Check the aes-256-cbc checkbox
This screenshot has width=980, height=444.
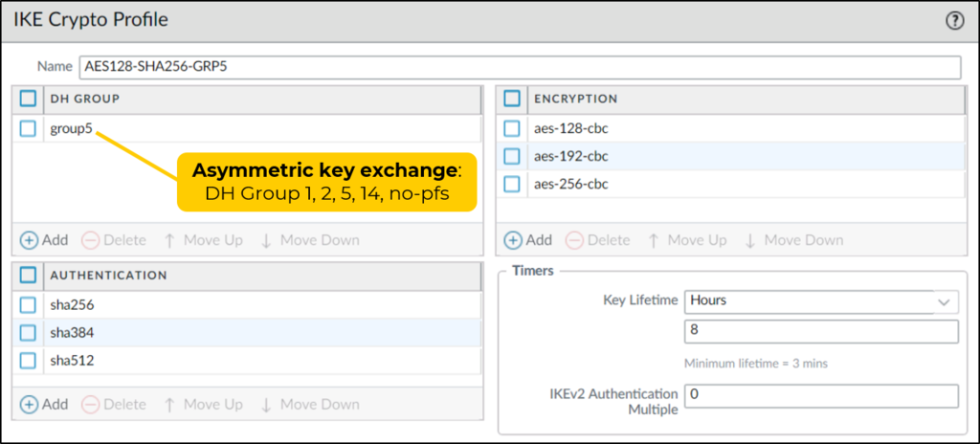pyautogui.click(x=512, y=184)
